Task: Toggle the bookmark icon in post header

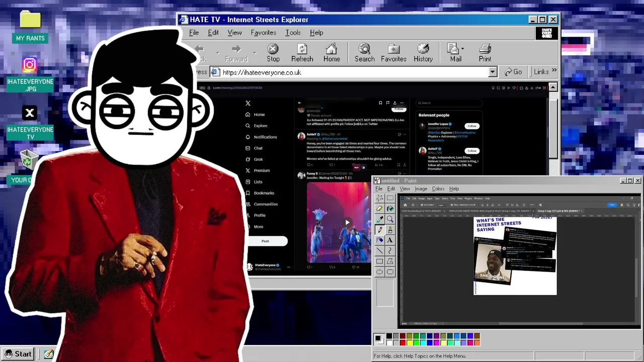Action: tap(380, 103)
